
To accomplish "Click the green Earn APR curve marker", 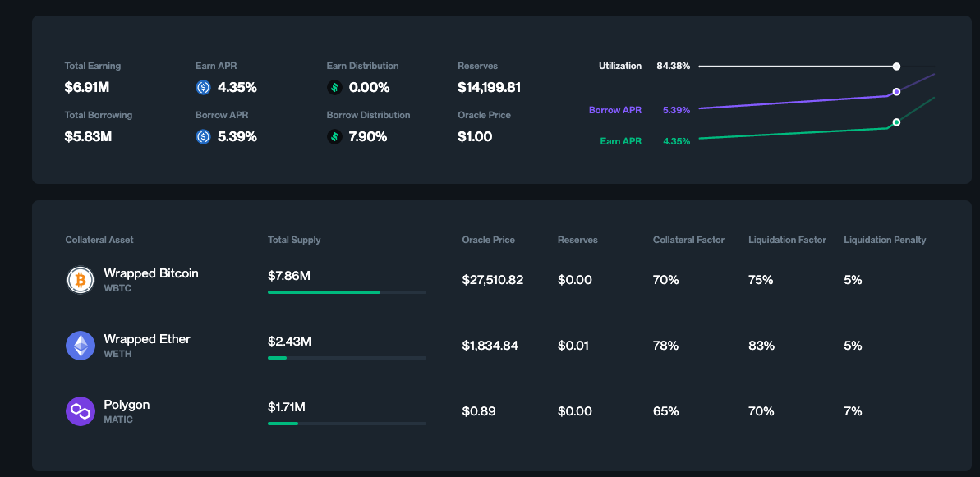I will coord(896,122).
